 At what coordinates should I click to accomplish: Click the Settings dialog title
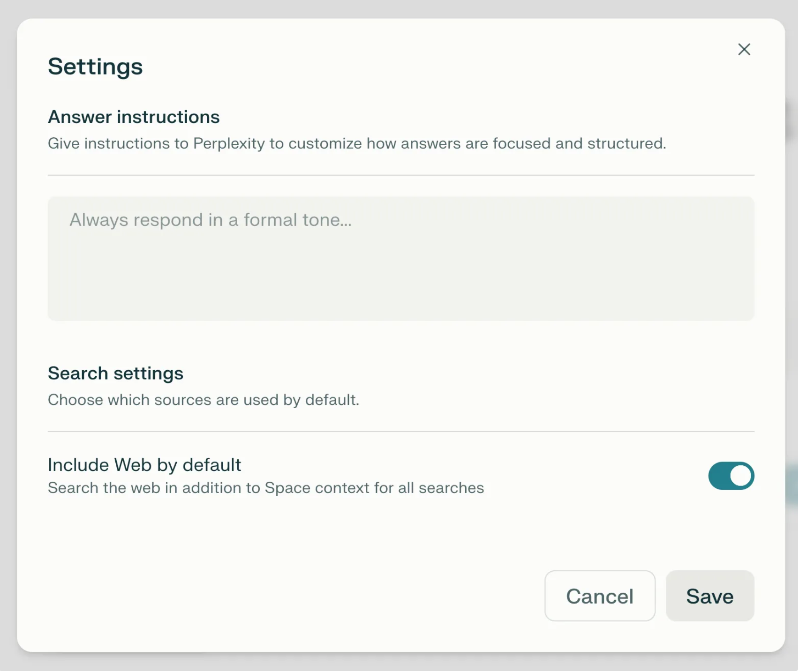tap(95, 67)
